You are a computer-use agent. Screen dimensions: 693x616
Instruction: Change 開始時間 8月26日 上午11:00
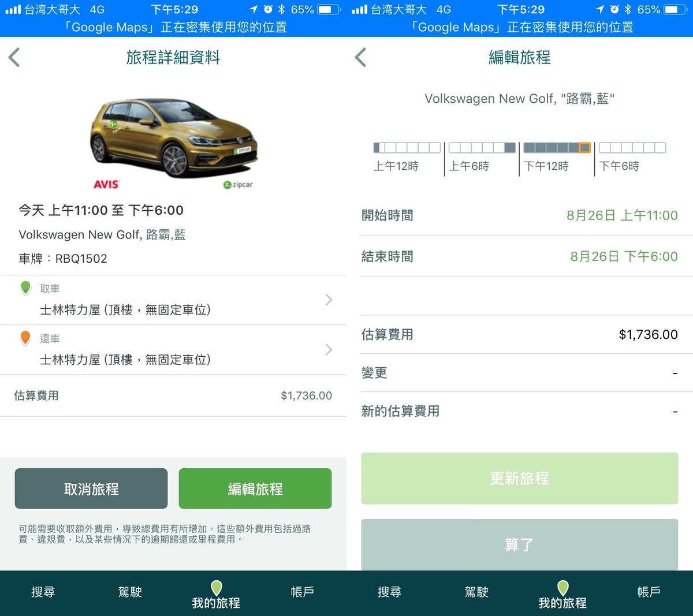point(622,215)
